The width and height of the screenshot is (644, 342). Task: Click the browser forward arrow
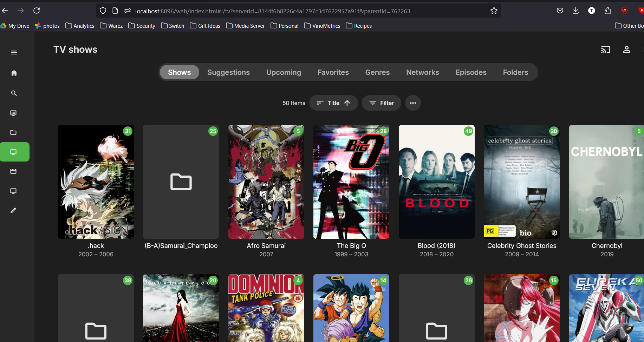pyautogui.click(x=21, y=11)
